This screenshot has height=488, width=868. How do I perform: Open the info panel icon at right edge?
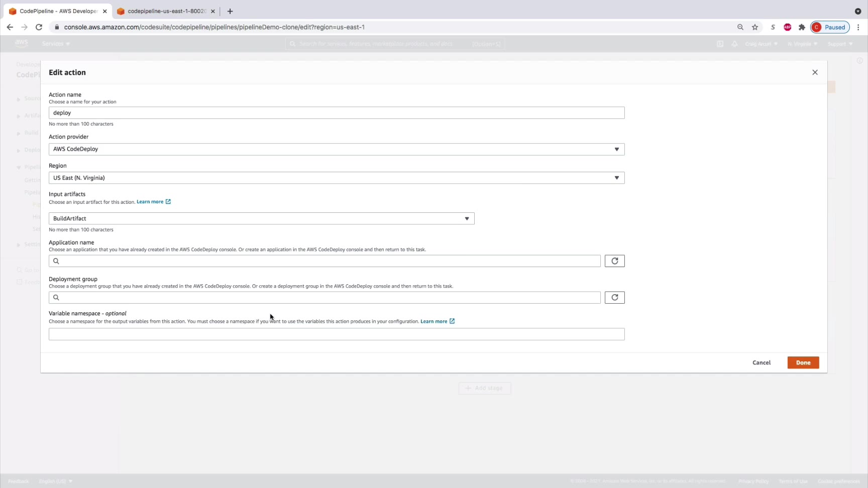(859, 61)
